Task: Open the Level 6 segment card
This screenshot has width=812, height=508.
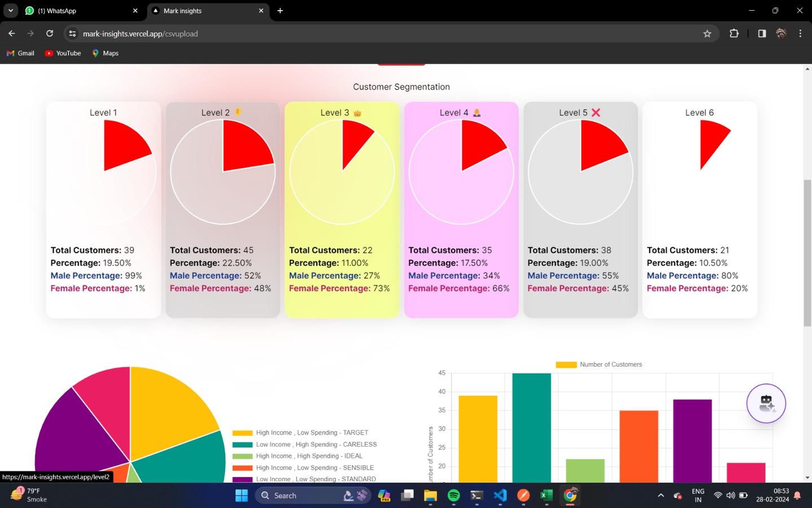Action: point(700,209)
